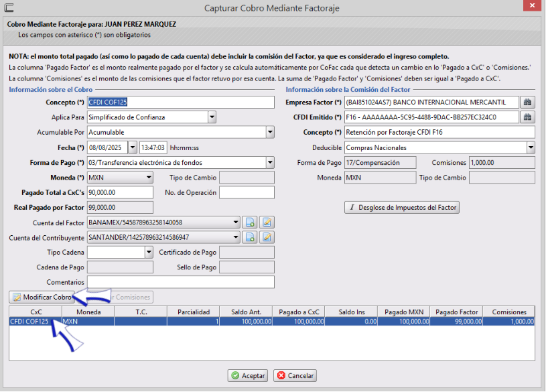
Task: Click Modificar Cobro button
Action: [x=42, y=298]
